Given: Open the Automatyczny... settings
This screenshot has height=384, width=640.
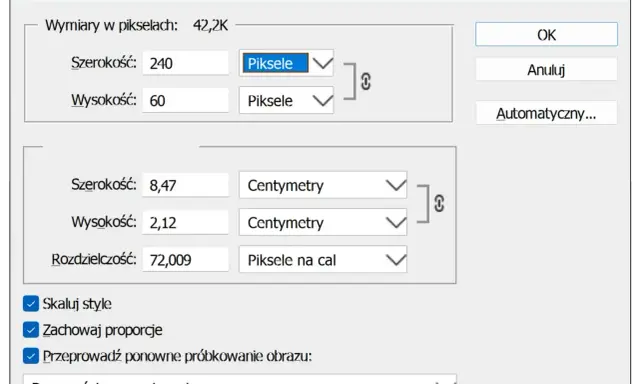Looking at the screenshot, I should (x=546, y=113).
